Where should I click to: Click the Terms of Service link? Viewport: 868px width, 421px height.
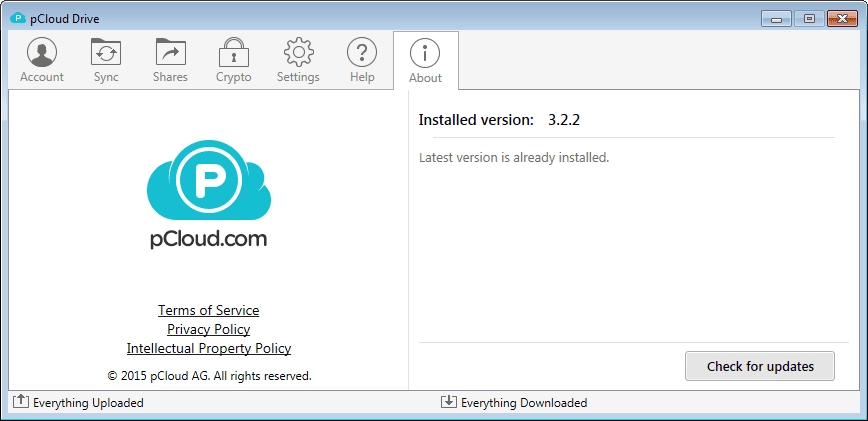pos(209,310)
